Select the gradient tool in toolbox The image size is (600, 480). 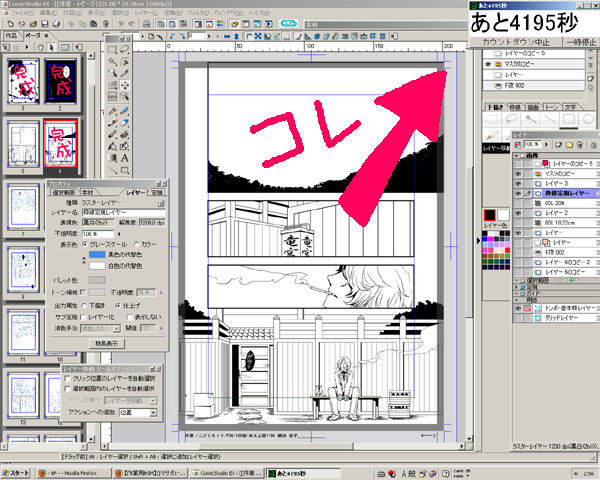click(x=112, y=158)
